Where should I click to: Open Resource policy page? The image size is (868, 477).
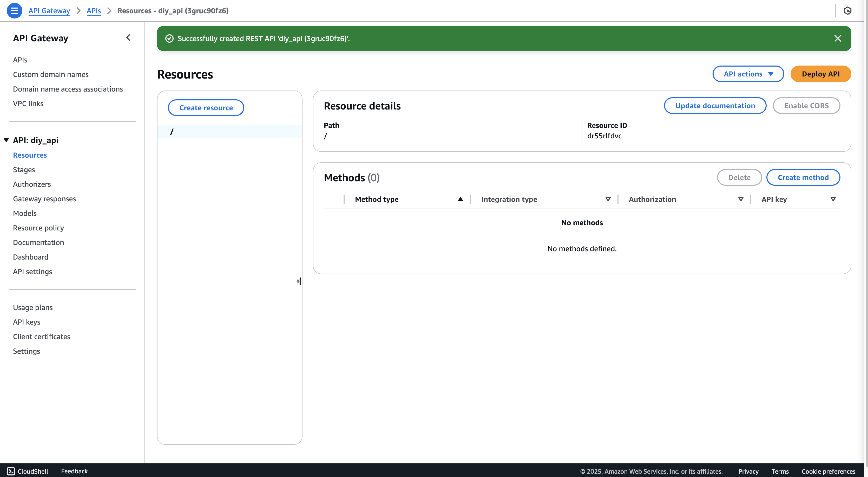[38, 228]
